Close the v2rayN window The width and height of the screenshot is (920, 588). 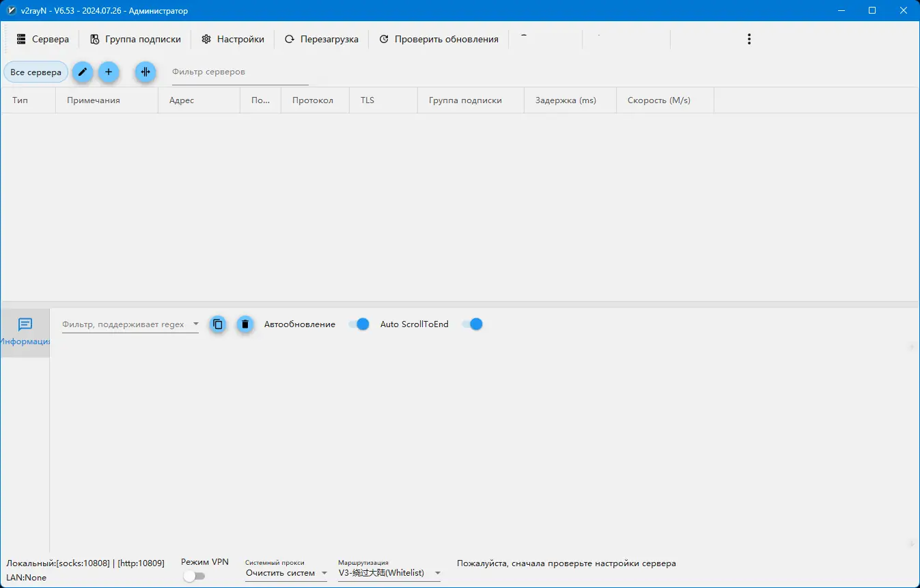pyautogui.click(x=904, y=10)
